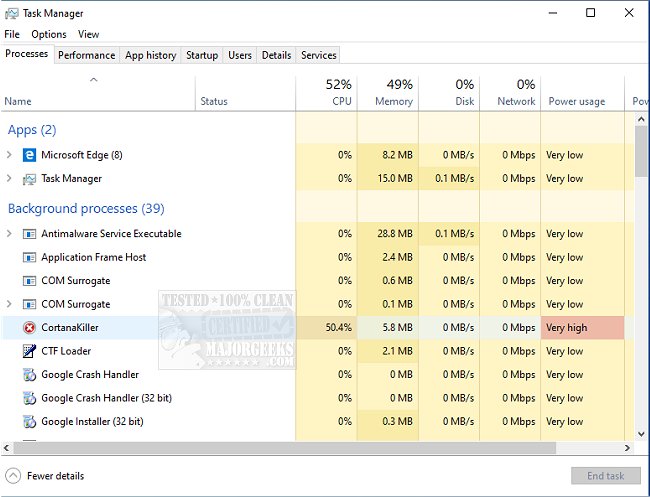
Task: Click the Microsoft Edge process icon
Action: coord(29,155)
